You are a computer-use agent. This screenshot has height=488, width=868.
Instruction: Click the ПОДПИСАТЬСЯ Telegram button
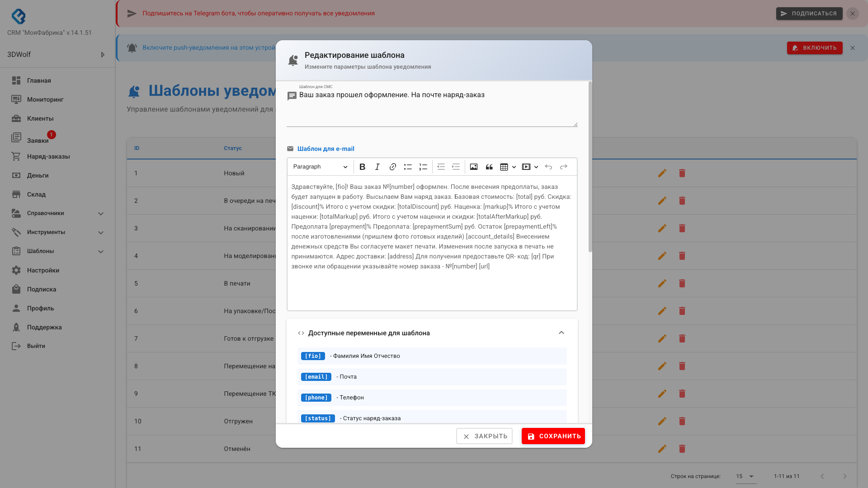[x=809, y=13]
